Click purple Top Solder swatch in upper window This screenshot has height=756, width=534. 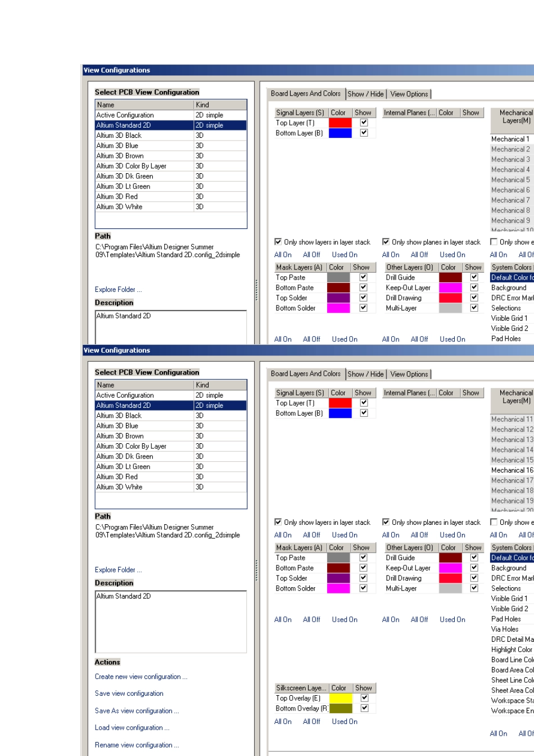[338, 298]
